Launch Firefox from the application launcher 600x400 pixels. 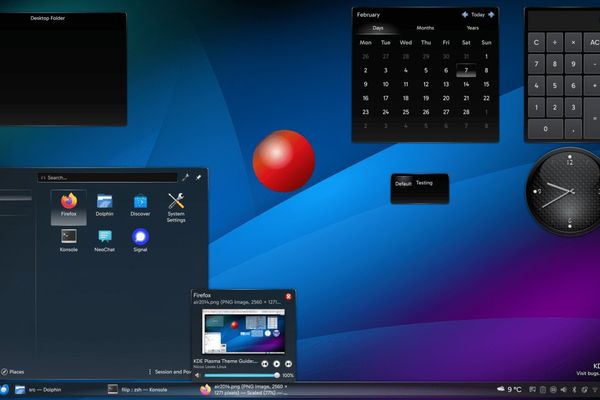pyautogui.click(x=68, y=207)
